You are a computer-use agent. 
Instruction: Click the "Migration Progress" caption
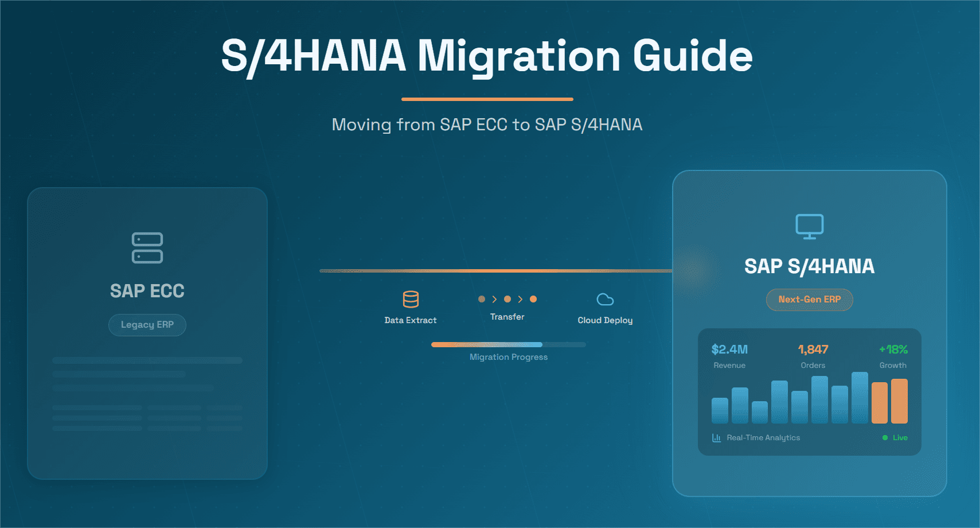point(509,357)
